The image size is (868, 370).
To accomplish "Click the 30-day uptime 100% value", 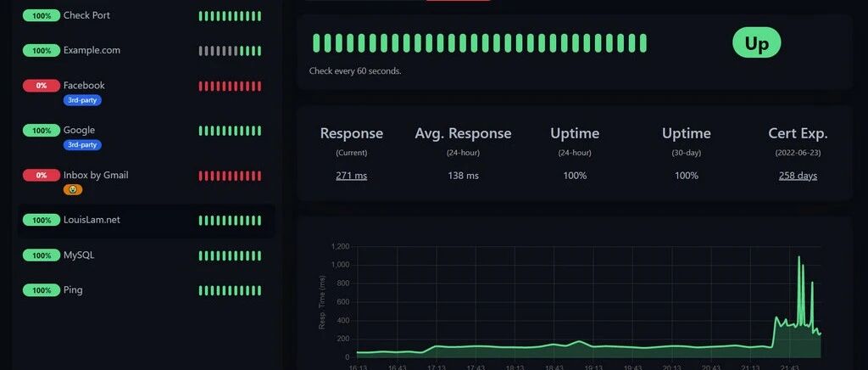I will tap(687, 176).
